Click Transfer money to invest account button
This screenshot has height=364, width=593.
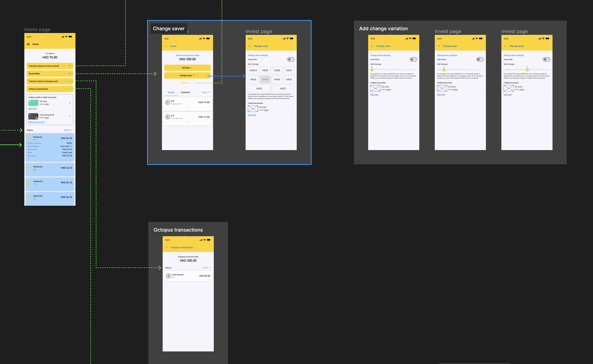point(50,66)
